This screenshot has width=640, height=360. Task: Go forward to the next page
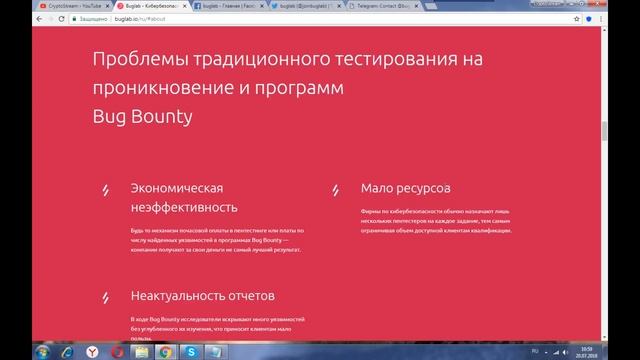(51, 19)
